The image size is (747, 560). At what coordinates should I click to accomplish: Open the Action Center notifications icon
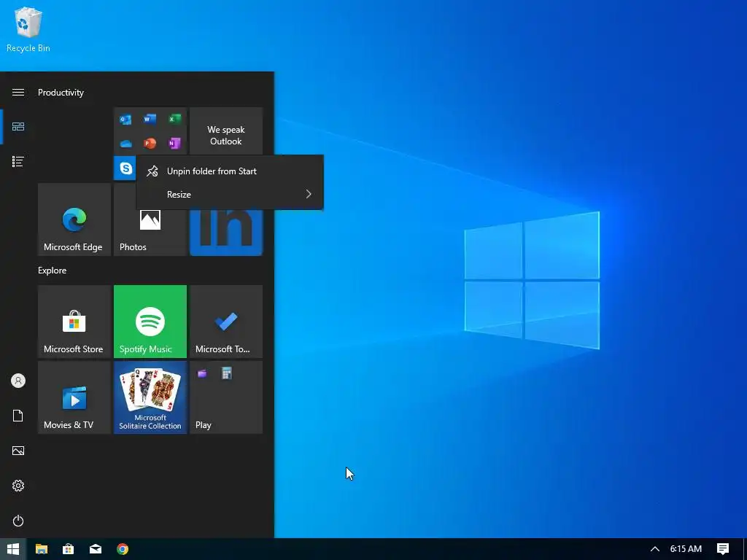tap(723, 549)
